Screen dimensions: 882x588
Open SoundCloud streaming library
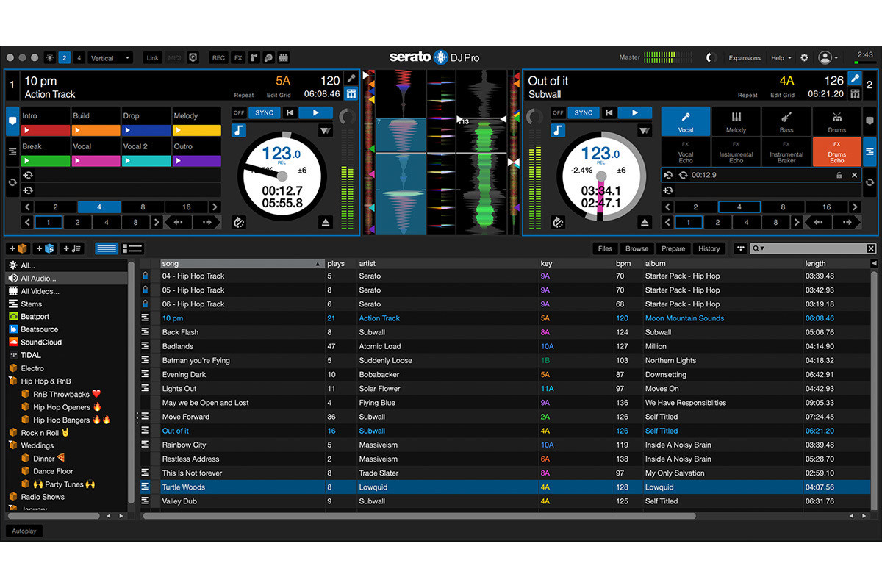[x=41, y=343]
